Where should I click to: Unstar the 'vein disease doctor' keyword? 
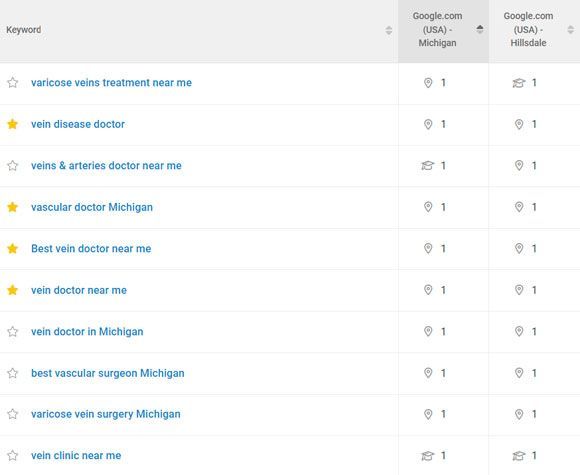[13, 124]
